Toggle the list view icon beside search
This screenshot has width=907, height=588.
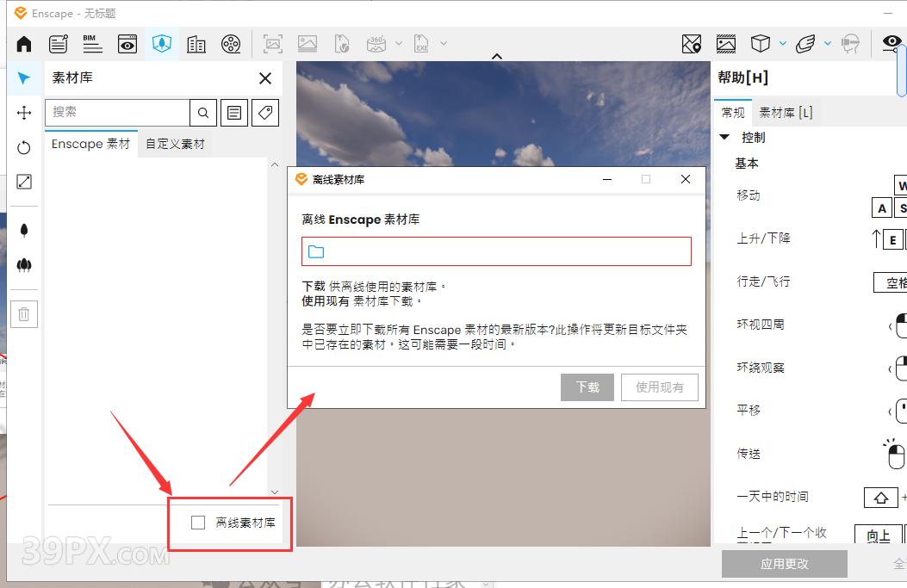click(x=233, y=113)
